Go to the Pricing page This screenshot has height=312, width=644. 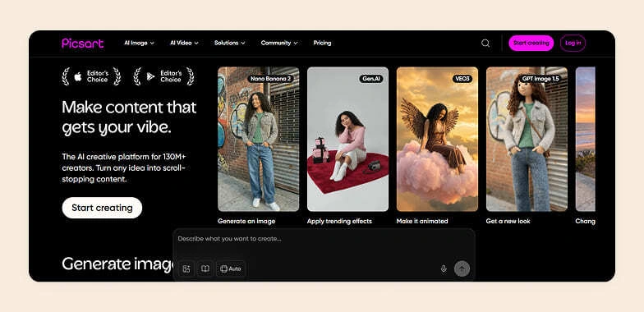[x=322, y=43]
